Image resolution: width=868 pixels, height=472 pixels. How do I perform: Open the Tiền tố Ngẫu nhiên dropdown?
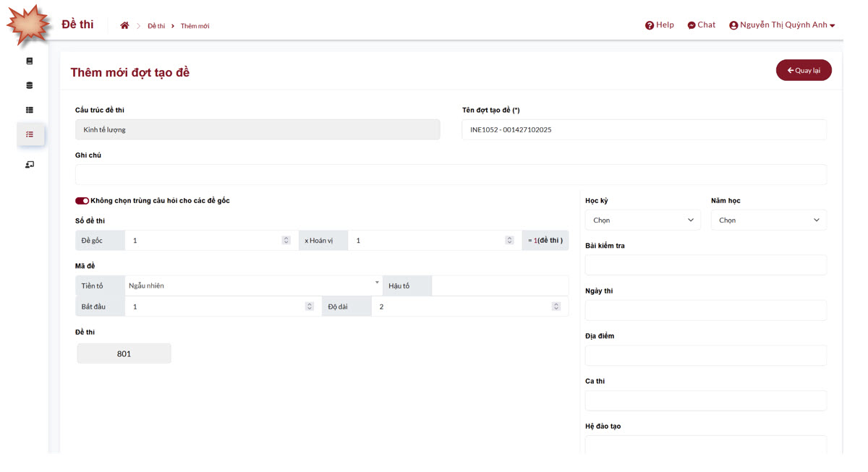tap(253, 286)
